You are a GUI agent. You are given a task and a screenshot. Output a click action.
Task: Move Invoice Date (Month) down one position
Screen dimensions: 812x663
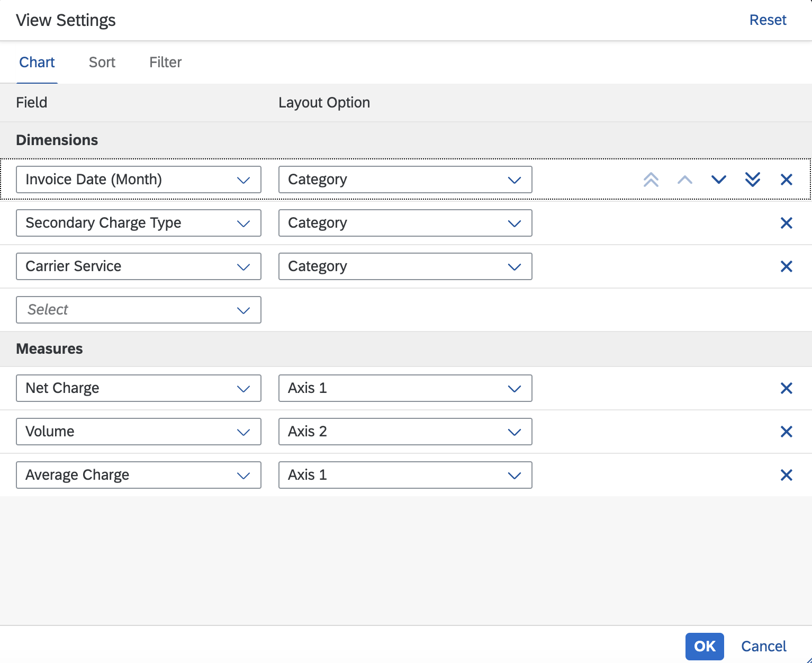[x=718, y=180]
